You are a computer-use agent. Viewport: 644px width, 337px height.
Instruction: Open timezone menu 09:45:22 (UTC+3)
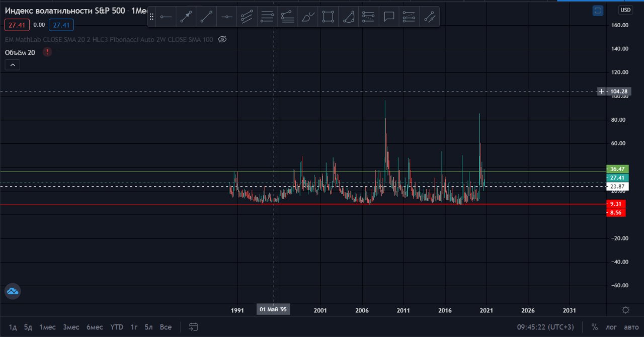[545, 327]
